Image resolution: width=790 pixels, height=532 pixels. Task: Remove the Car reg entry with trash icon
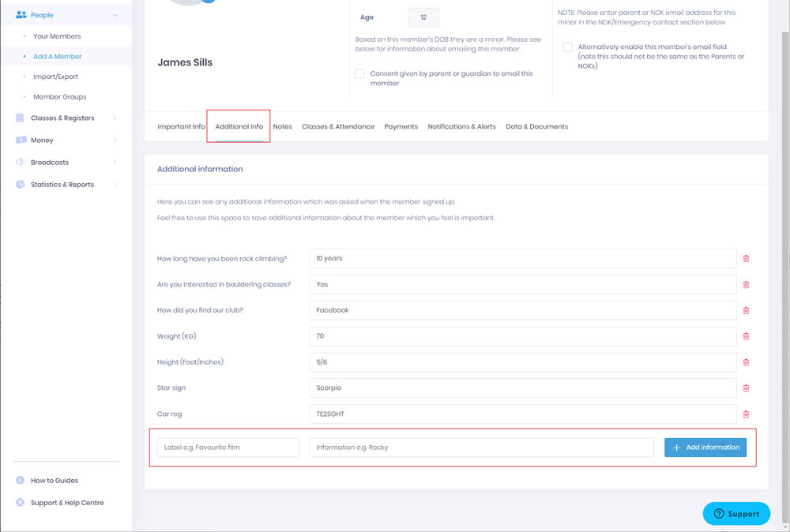click(746, 414)
